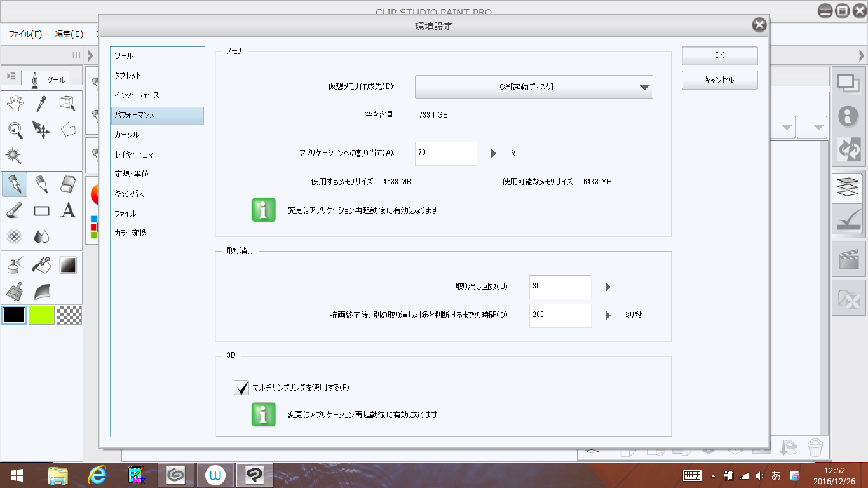Select the キャンバス settings category
This screenshot has height=488, width=868.
click(157, 194)
